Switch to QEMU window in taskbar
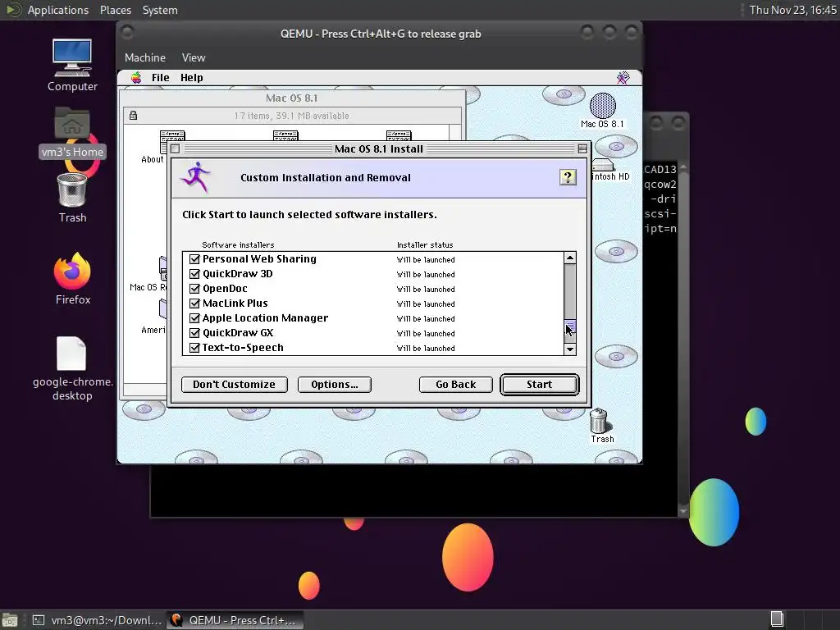Viewport: 840px width, 630px height. [x=235, y=620]
